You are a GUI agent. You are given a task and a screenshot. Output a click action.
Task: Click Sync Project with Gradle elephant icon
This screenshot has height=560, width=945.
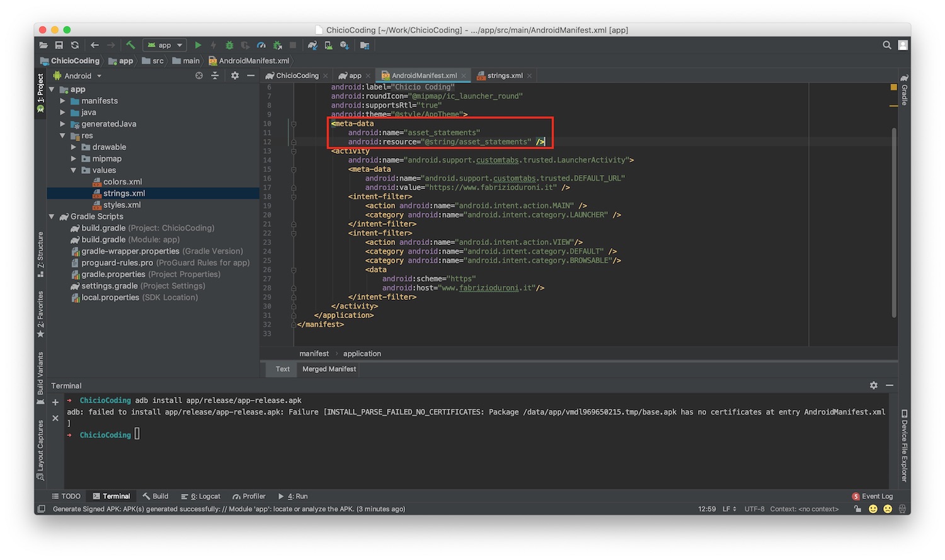pyautogui.click(x=312, y=45)
